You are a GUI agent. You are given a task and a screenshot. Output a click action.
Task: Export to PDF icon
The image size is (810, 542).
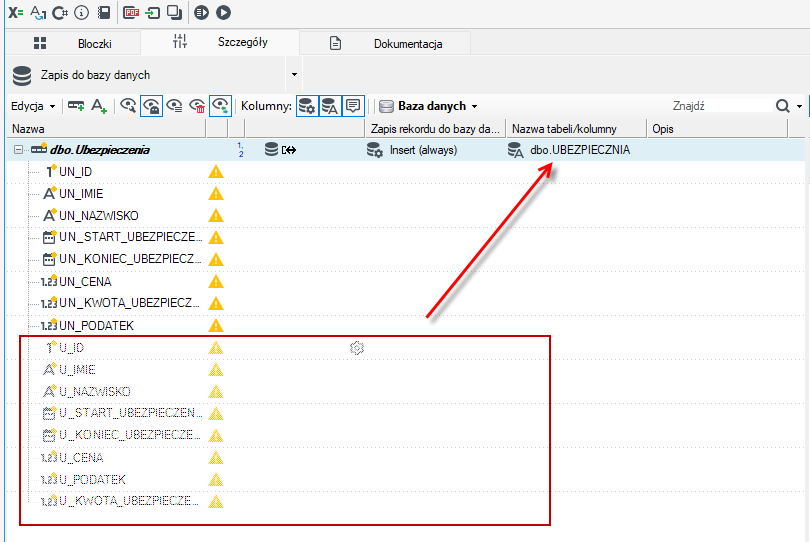pos(131,12)
